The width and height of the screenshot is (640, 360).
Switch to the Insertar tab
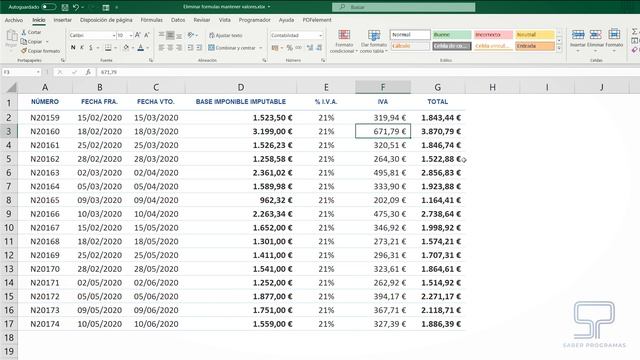[x=62, y=20]
